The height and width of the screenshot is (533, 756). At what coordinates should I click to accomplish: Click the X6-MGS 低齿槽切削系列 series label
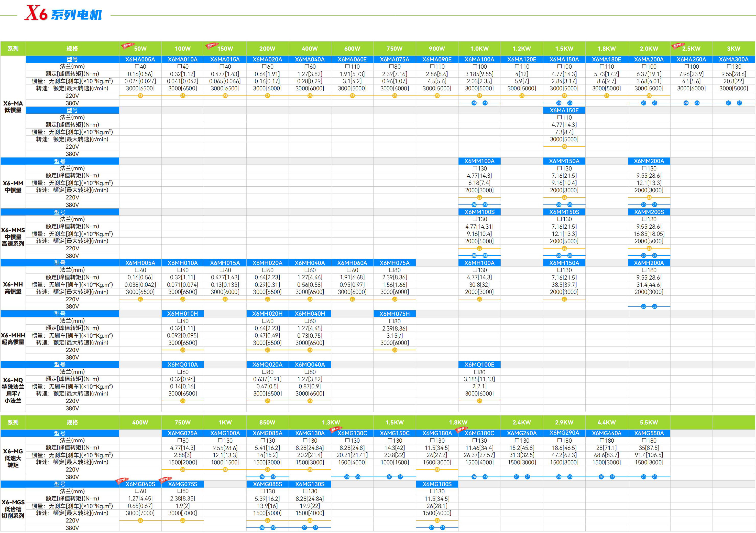13,509
